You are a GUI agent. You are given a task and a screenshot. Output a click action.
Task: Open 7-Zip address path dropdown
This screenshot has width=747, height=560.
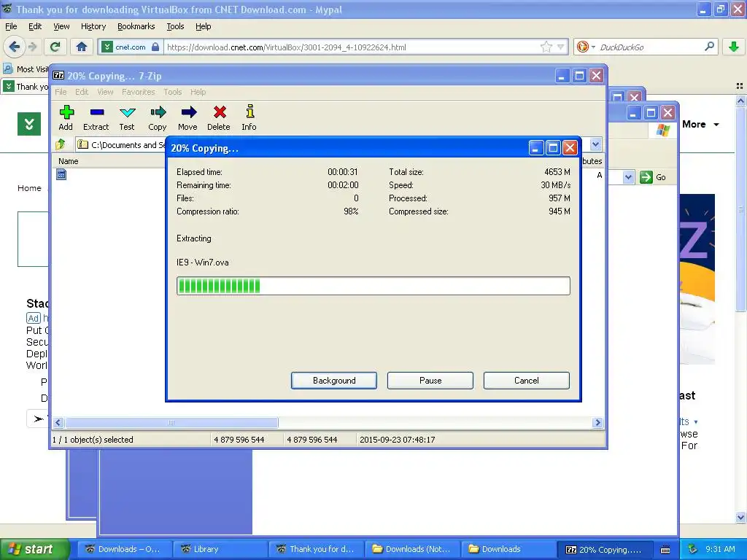595,144
